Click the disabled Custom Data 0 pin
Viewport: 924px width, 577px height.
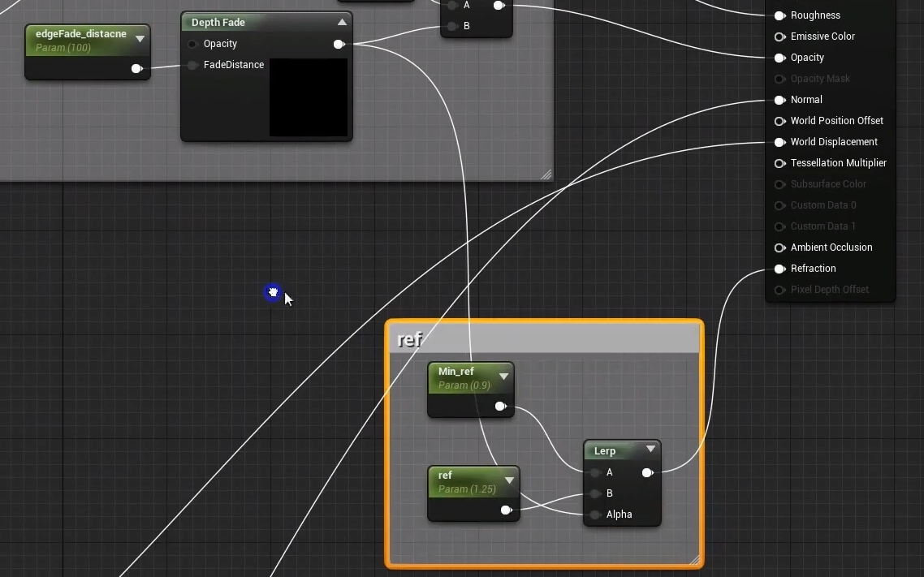point(779,205)
